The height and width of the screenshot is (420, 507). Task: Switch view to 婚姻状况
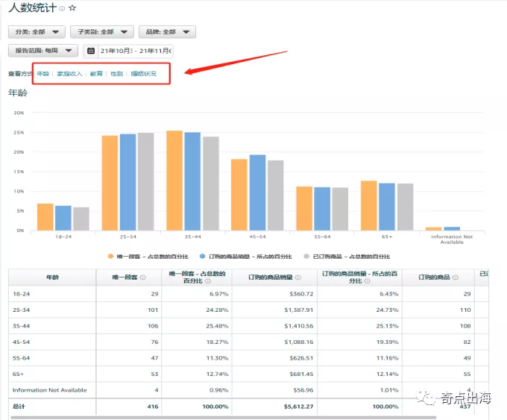(x=144, y=75)
